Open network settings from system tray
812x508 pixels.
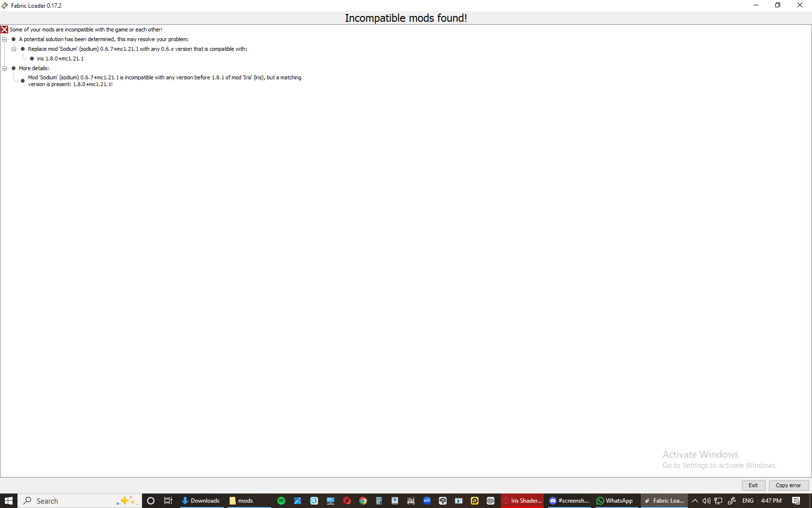pyautogui.click(x=719, y=501)
